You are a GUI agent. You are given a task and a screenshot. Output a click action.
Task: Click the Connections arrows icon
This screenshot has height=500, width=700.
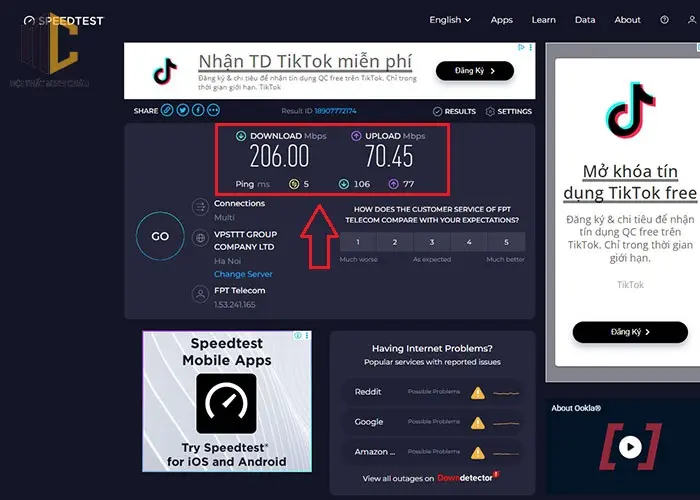click(x=200, y=207)
